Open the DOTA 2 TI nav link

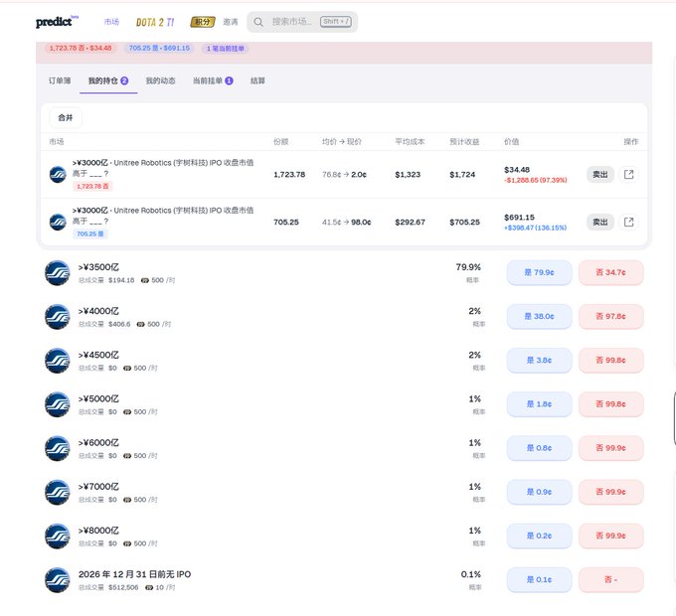point(155,22)
